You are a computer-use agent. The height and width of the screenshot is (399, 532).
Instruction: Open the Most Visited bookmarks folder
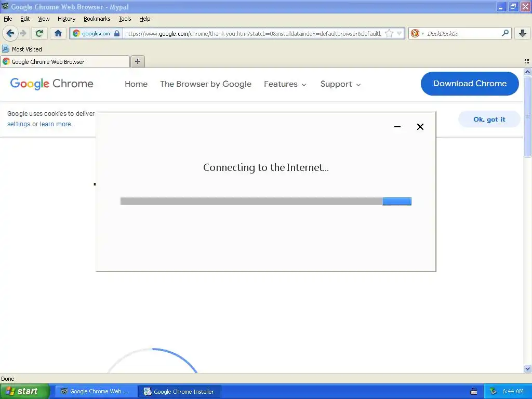point(22,49)
